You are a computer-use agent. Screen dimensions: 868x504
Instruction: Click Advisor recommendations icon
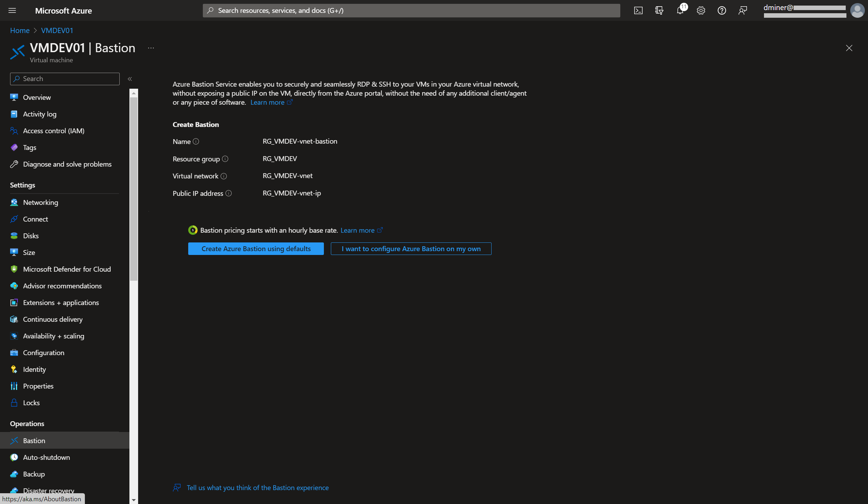point(14,286)
